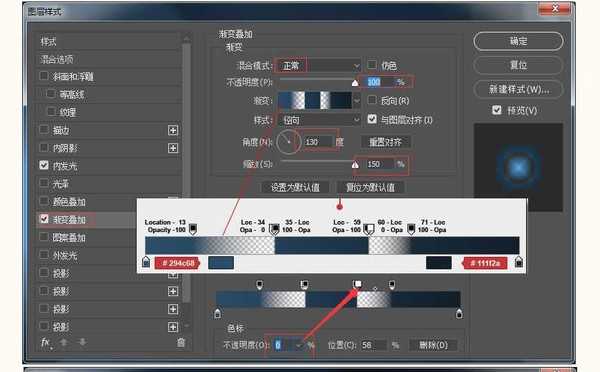Viewport: 600px width, 372px height.
Task: Enable the 图案叠加 checkbox
Action: (44, 237)
